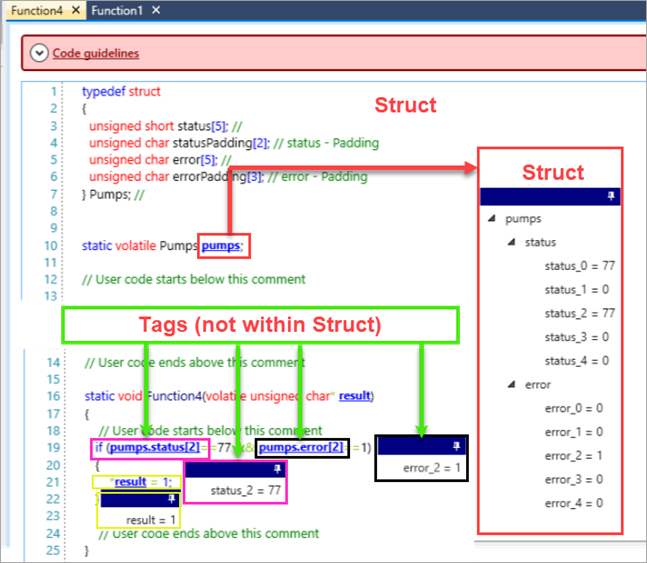Close the Function4 tab

tap(77, 10)
